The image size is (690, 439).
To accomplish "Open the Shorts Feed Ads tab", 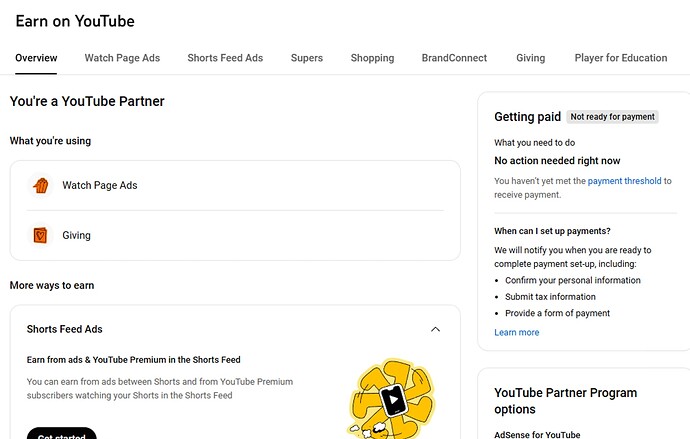I will tap(225, 58).
